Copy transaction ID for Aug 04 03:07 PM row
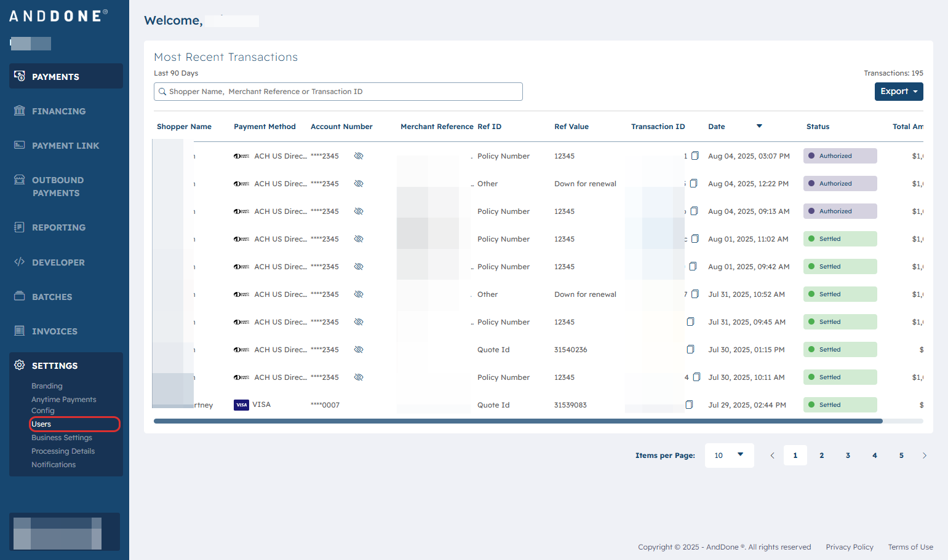The height and width of the screenshot is (560, 948). point(695,156)
